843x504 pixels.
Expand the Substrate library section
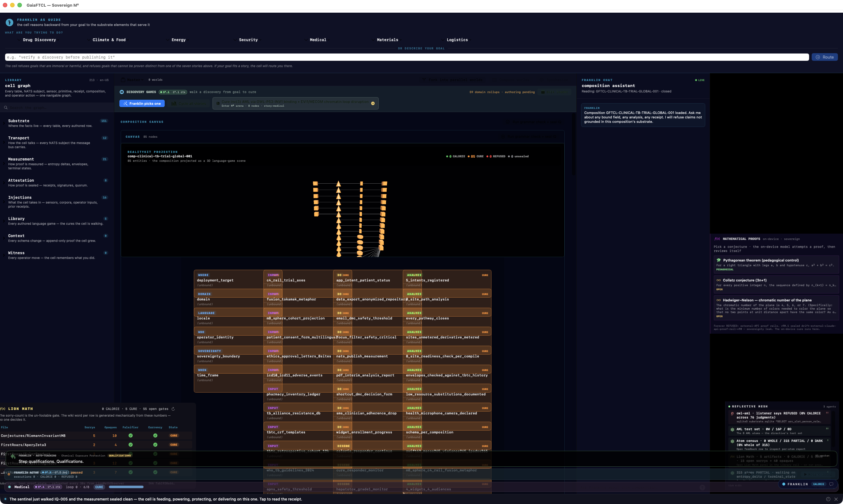point(4,123)
